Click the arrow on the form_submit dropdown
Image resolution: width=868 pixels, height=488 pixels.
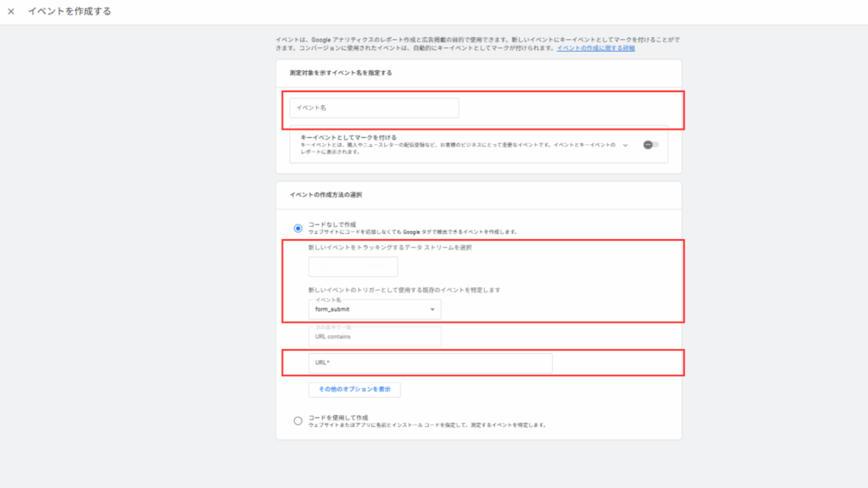point(432,310)
